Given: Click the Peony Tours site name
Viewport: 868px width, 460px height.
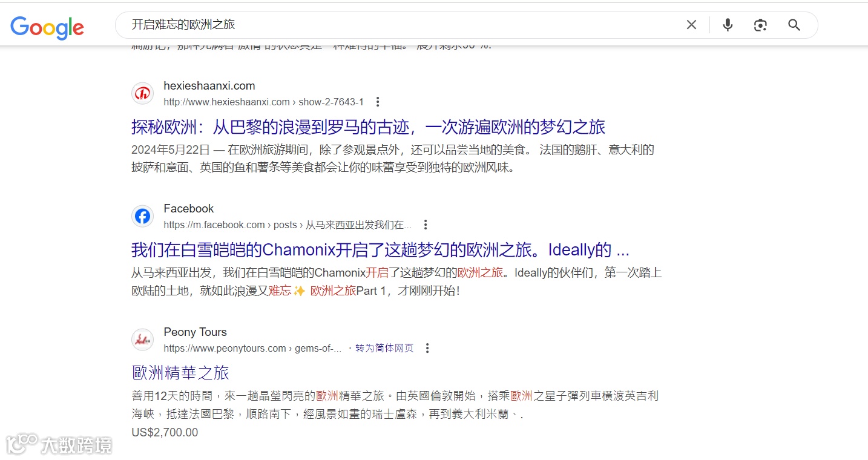Looking at the screenshot, I should 196,332.
